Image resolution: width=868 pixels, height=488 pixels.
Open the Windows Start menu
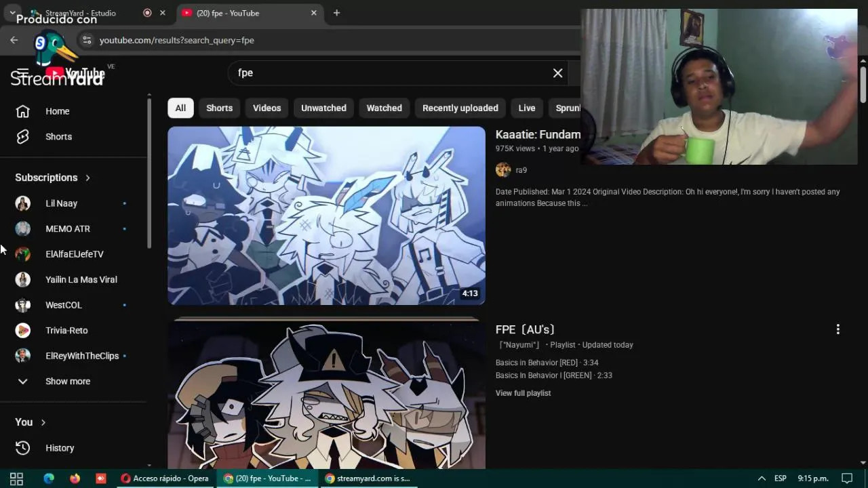point(16,479)
